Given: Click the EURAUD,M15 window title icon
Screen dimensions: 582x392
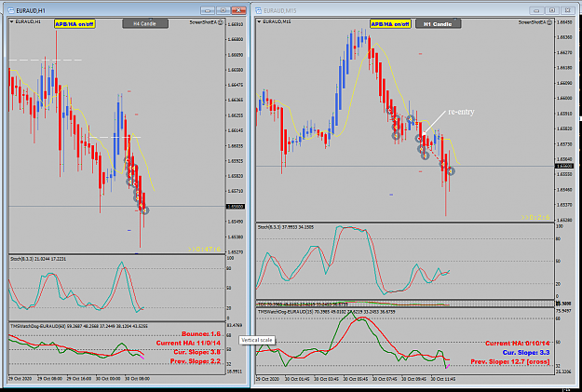Looking at the screenshot, I should [258, 11].
